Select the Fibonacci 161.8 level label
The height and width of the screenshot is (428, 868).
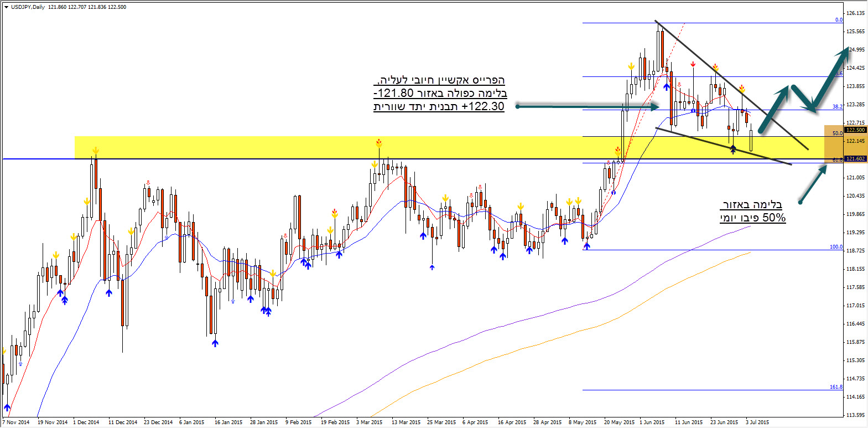pos(836,387)
